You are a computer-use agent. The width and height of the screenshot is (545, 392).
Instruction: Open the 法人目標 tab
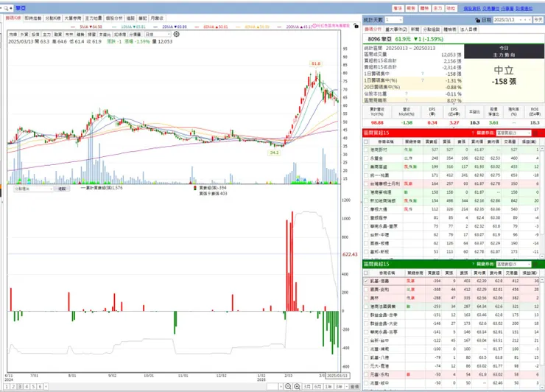click(x=468, y=29)
